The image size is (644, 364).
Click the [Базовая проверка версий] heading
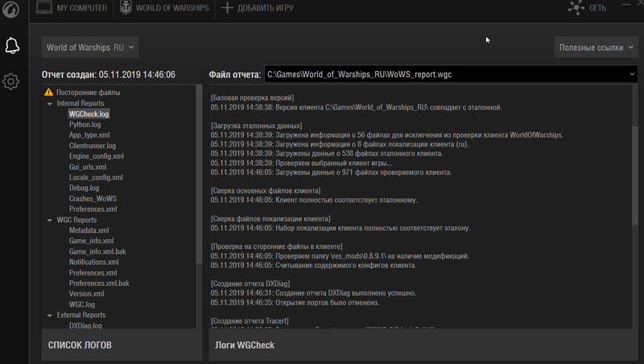tap(252, 97)
